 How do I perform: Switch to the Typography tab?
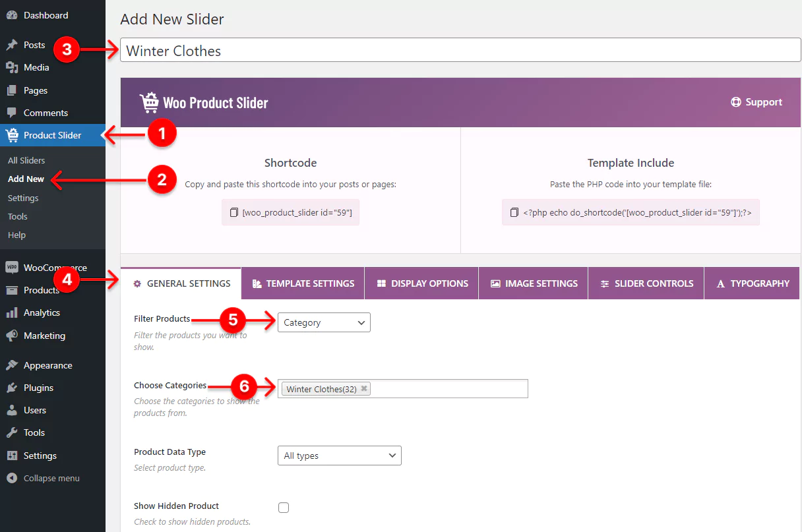(x=752, y=283)
